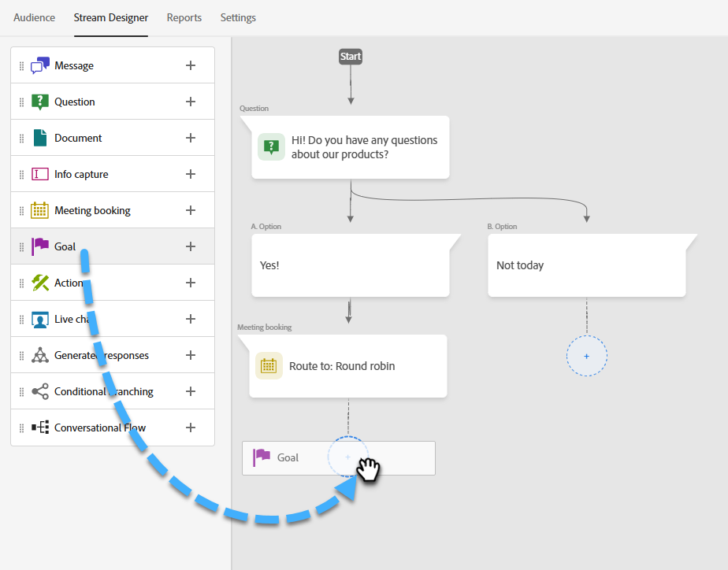728x570 pixels.
Task: Click the Conditional branching icon
Action: (x=40, y=391)
